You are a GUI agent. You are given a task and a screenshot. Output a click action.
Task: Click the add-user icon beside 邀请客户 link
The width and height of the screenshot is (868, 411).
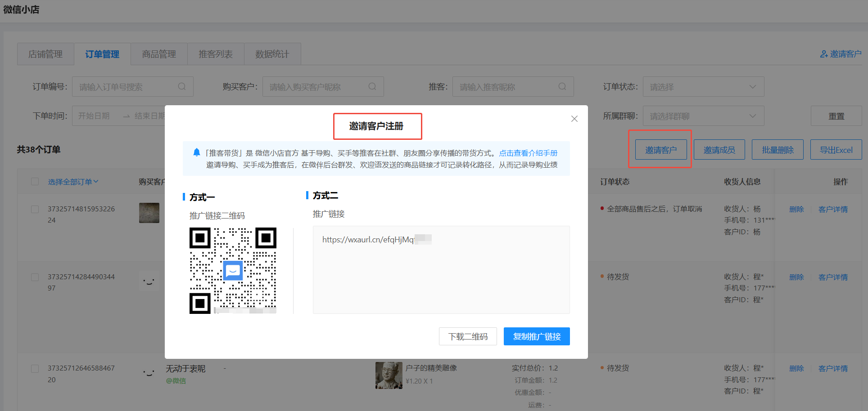(x=824, y=54)
